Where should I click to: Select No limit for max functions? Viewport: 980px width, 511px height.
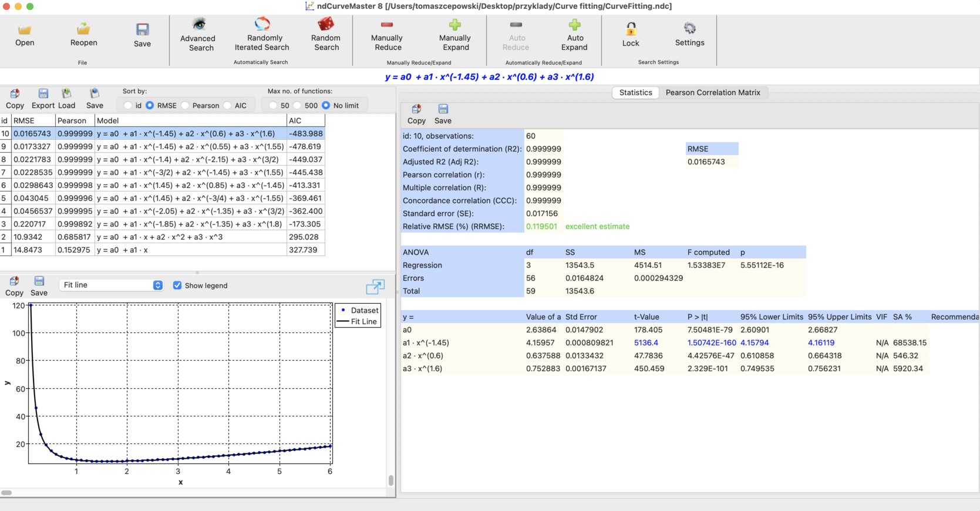tap(326, 106)
